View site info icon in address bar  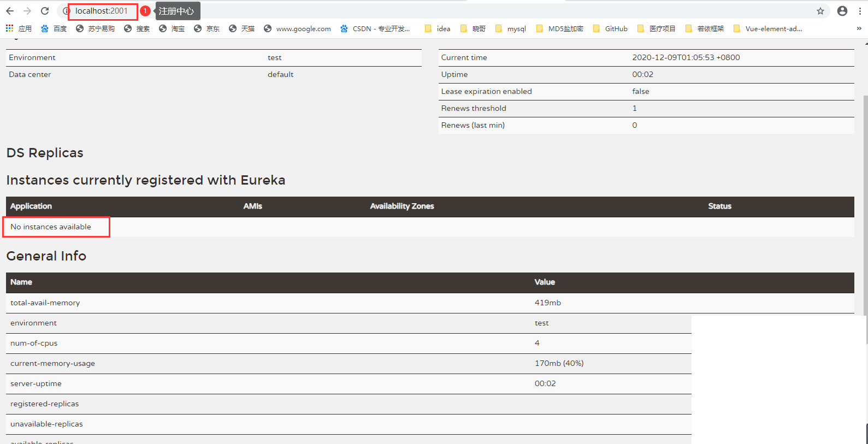(x=66, y=11)
